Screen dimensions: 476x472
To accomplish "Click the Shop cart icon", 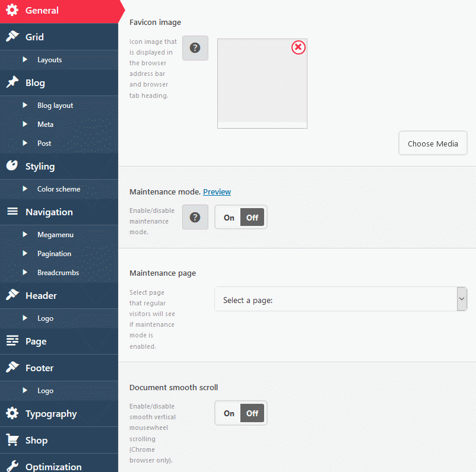I will [12, 439].
